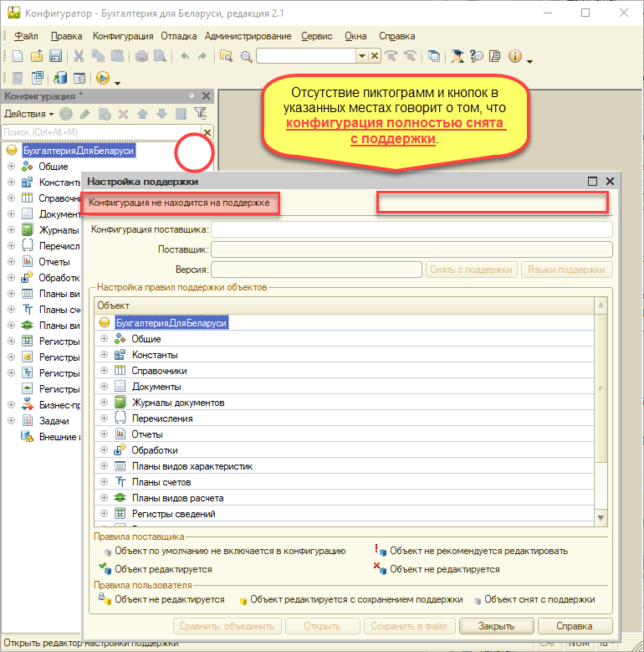Open the Файл menu

(26, 36)
